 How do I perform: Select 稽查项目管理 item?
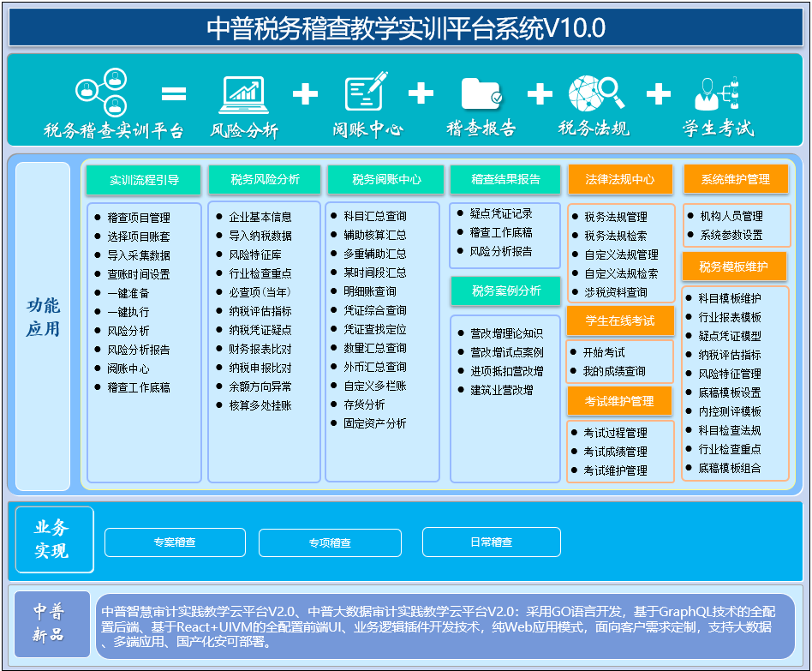pos(138,218)
